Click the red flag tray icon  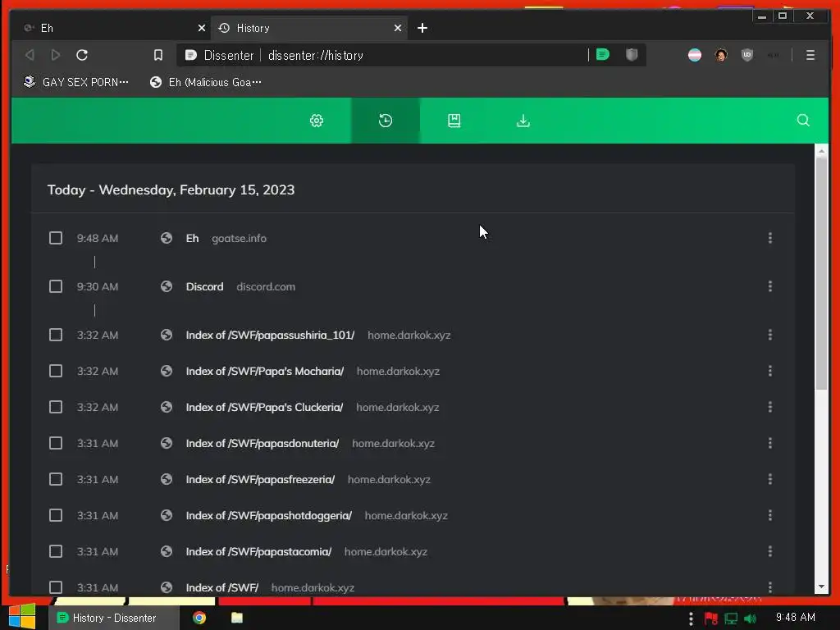(x=711, y=619)
